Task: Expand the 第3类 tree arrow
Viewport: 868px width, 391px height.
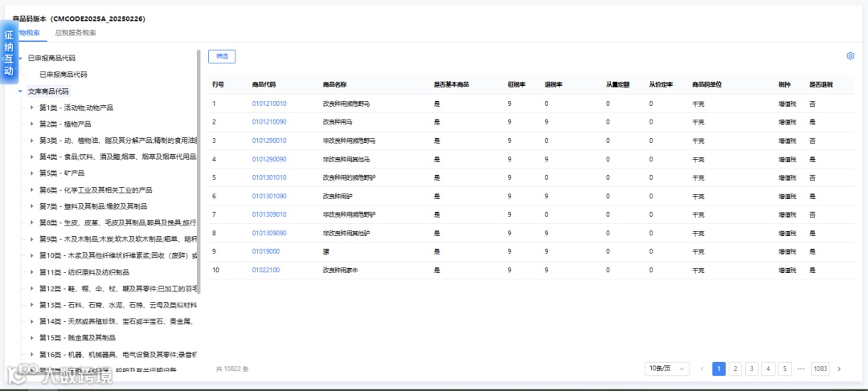Action: pos(32,141)
